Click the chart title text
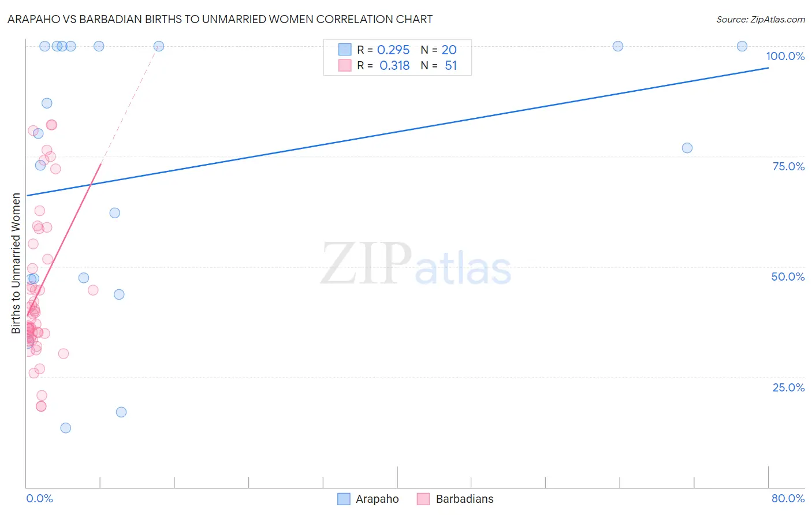812x515 pixels. tap(220, 20)
